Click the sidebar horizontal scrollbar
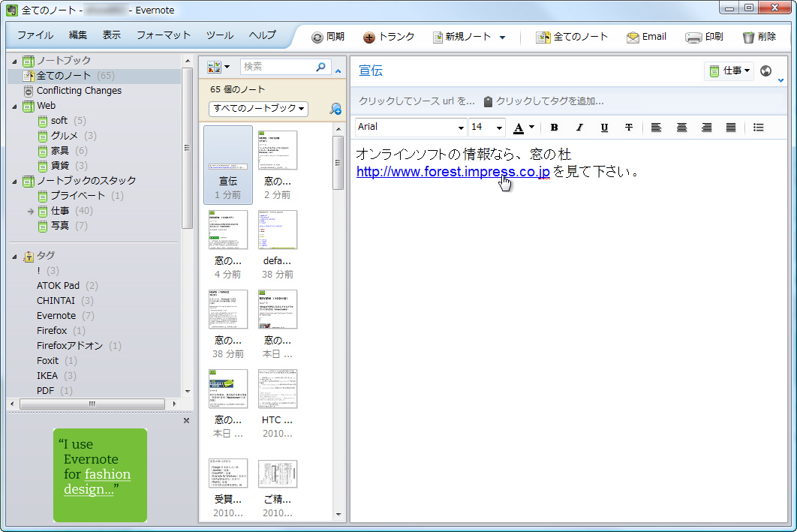 (92, 404)
